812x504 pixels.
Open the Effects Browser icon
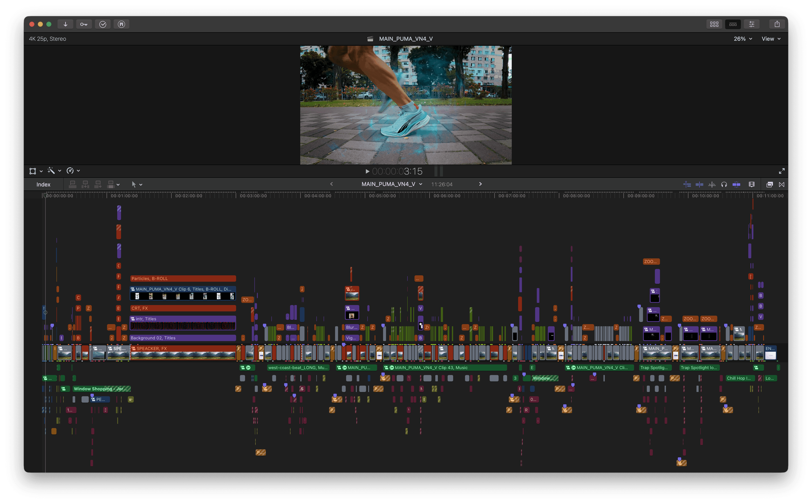click(x=770, y=184)
